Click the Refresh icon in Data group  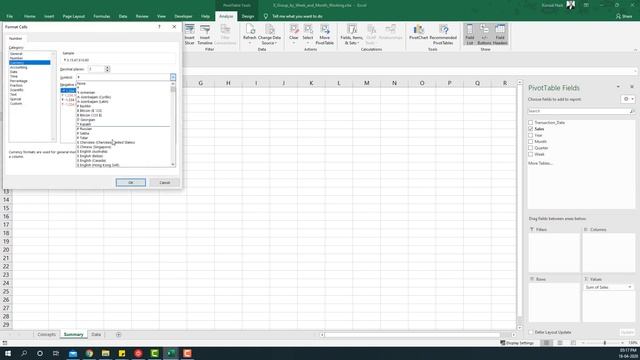[249, 34]
